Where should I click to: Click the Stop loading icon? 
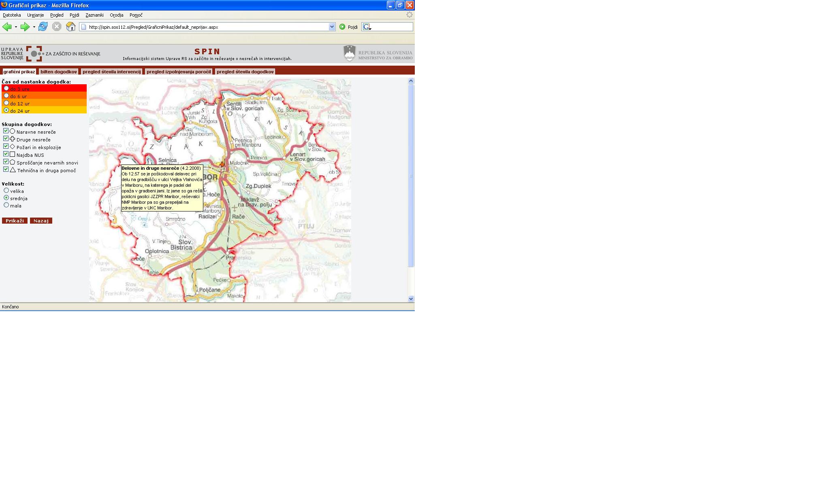[x=57, y=27]
